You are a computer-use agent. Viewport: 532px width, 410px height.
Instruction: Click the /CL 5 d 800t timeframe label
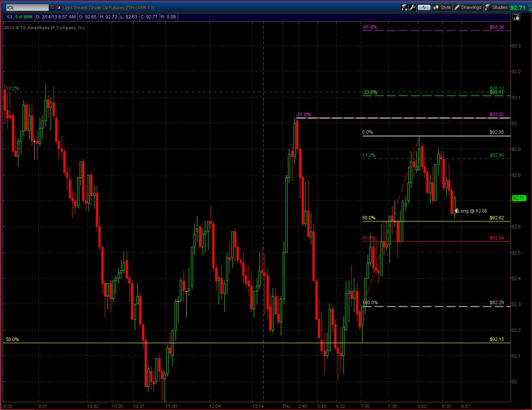click(20, 17)
